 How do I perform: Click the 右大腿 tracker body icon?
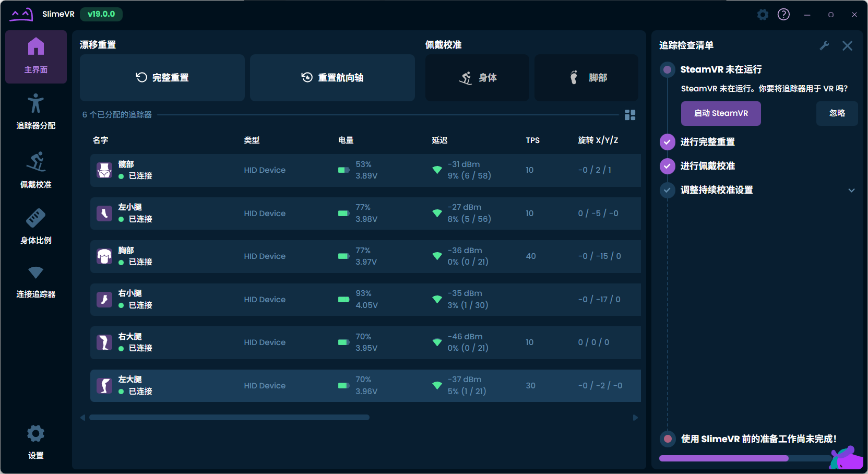[x=104, y=342]
